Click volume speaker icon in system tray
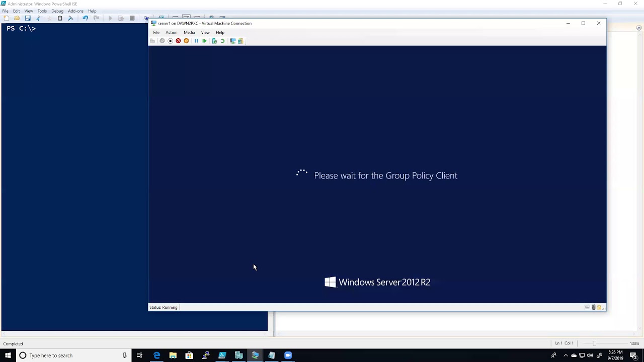Screen dimensions: 644x362 pos(590,355)
